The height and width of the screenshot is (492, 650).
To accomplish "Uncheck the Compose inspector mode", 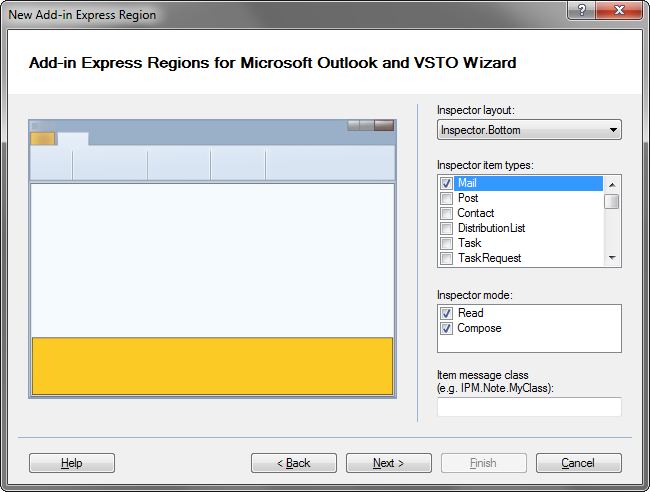I will click(446, 328).
